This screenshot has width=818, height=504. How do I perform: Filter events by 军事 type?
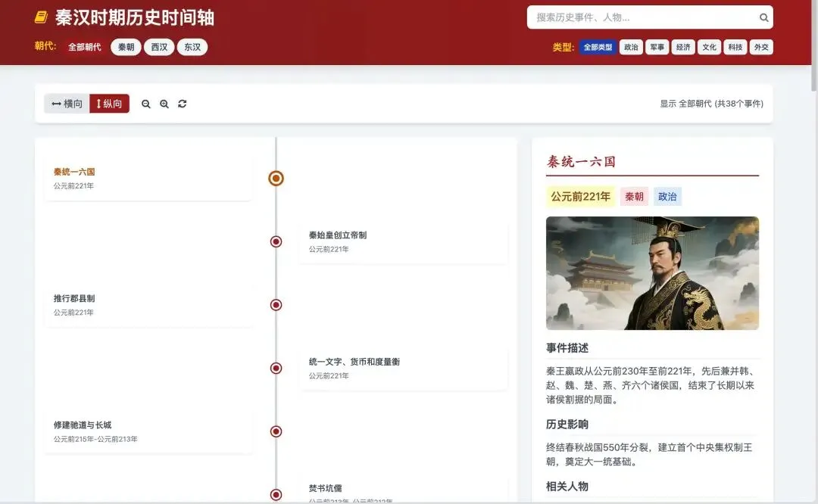click(657, 47)
